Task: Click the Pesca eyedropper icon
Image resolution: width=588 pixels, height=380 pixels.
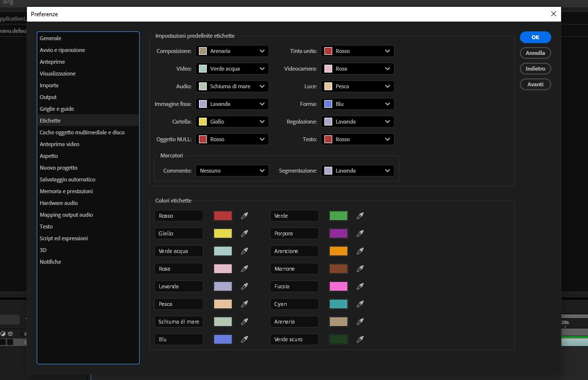Action: pos(245,304)
